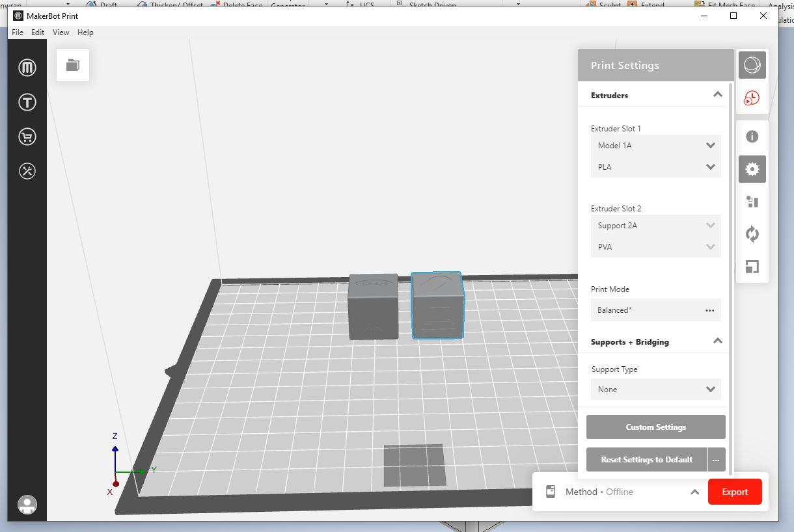Screen dimensions: 794x532
Task: Open the Help menu
Action: [85, 33]
